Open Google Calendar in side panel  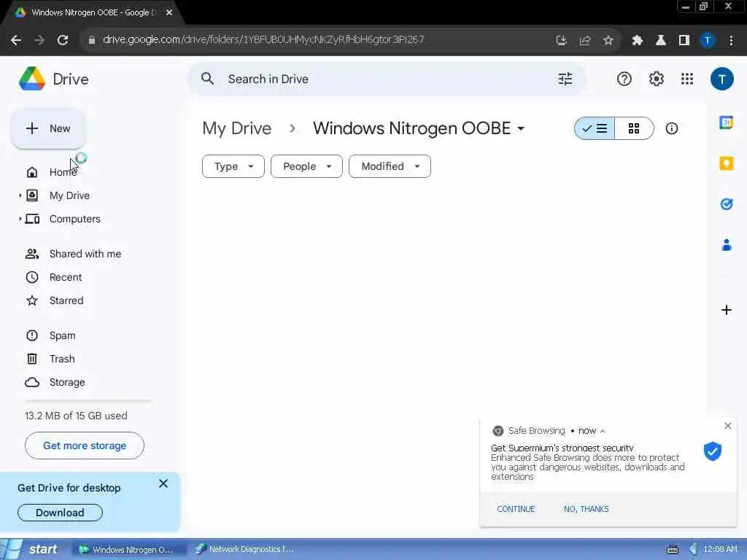coord(727,122)
